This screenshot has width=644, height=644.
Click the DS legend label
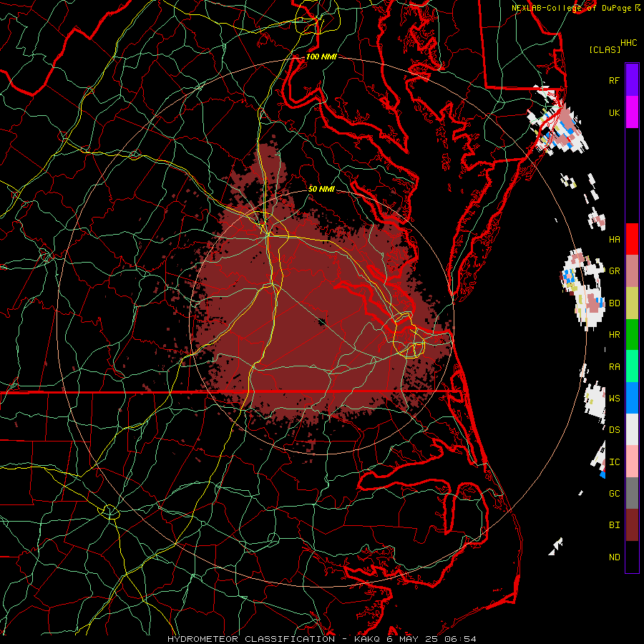coord(614,429)
